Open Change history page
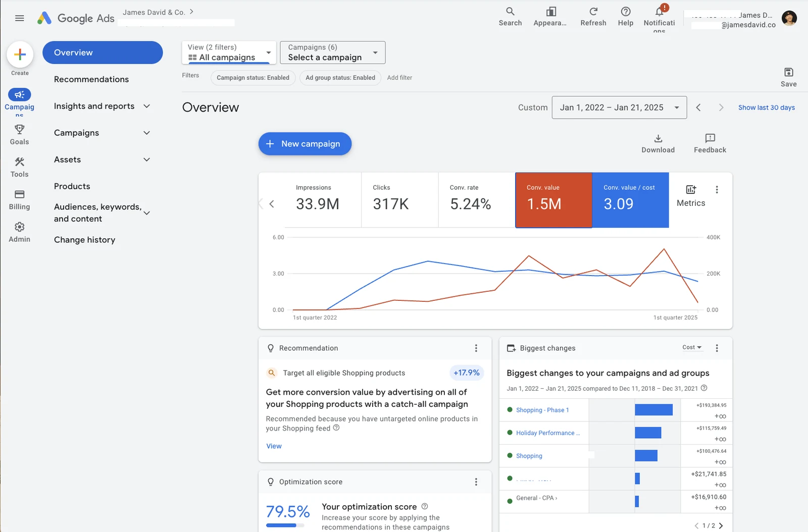The image size is (808, 532). [85, 240]
